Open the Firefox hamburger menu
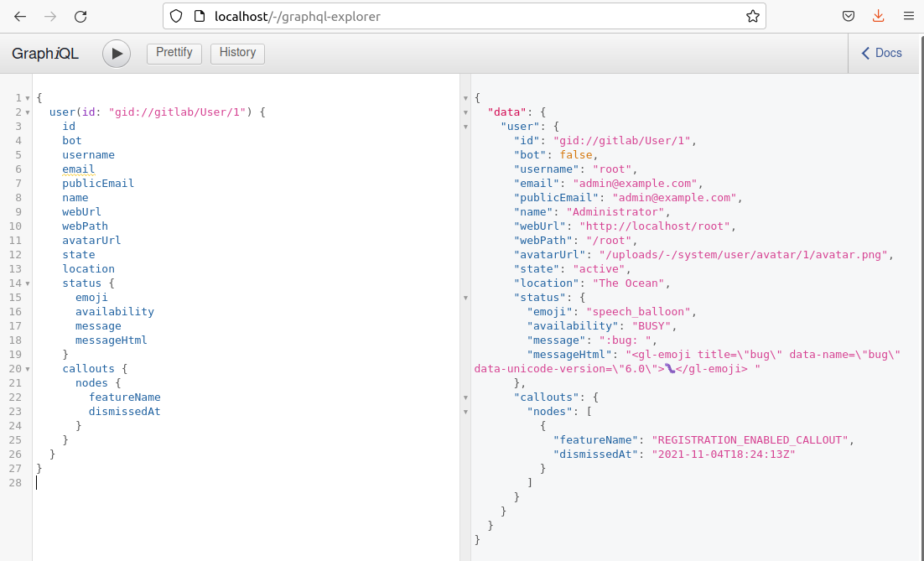The width and height of the screenshot is (924, 561). tap(908, 16)
